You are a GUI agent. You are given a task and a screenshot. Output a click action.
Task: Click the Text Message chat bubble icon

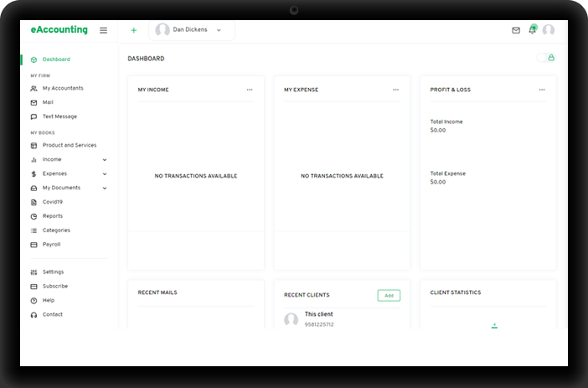click(x=34, y=116)
